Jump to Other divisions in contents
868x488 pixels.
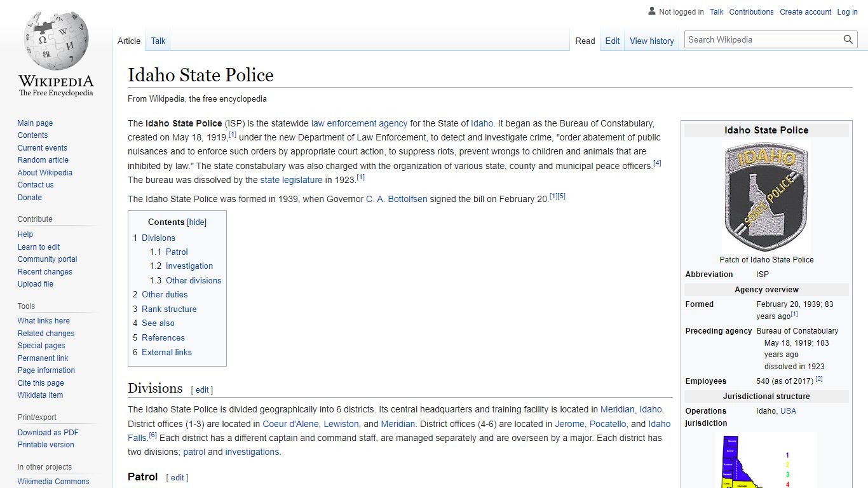(x=186, y=280)
